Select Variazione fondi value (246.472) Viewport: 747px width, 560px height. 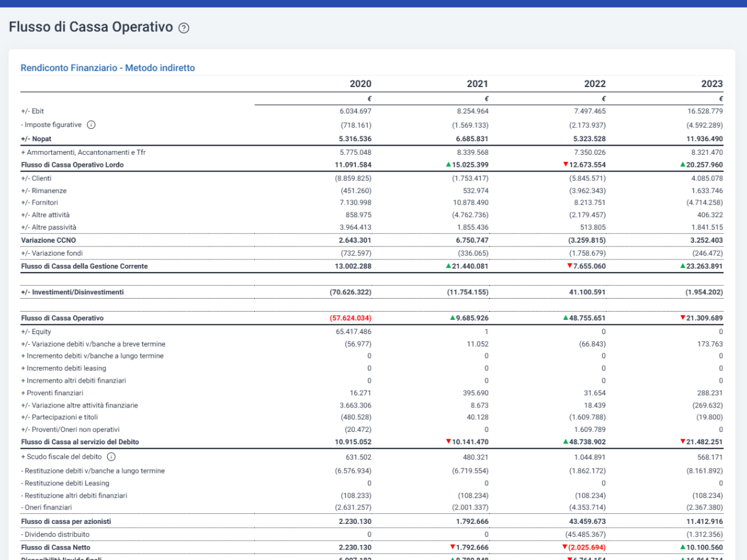pyautogui.click(x=707, y=253)
